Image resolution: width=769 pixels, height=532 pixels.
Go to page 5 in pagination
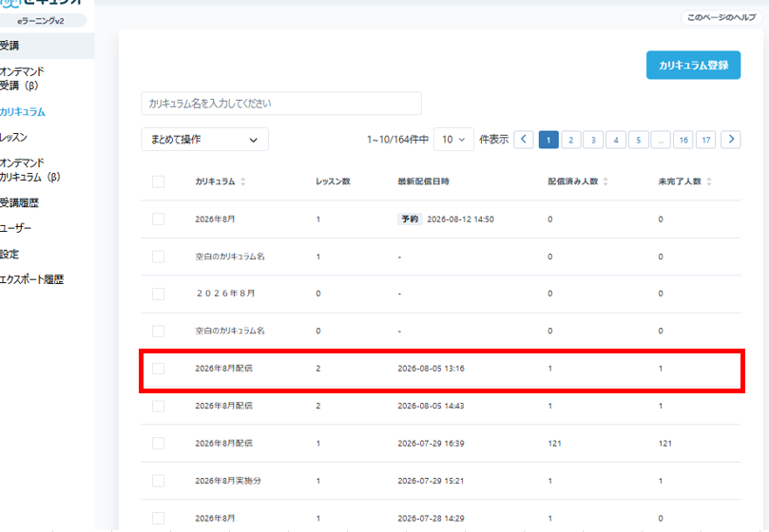(639, 140)
